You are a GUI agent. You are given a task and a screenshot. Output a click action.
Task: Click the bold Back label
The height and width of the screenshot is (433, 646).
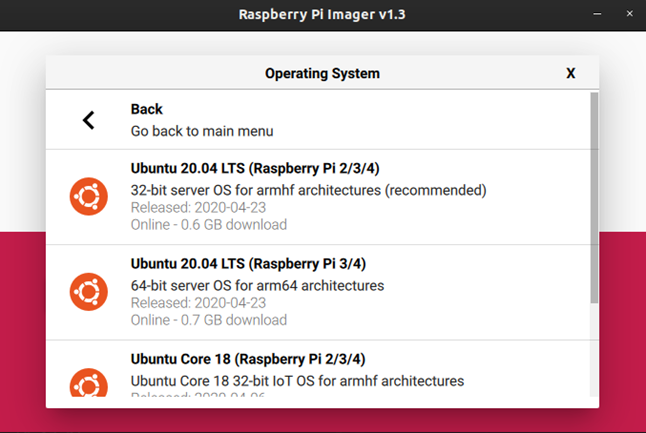pyautogui.click(x=146, y=109)
